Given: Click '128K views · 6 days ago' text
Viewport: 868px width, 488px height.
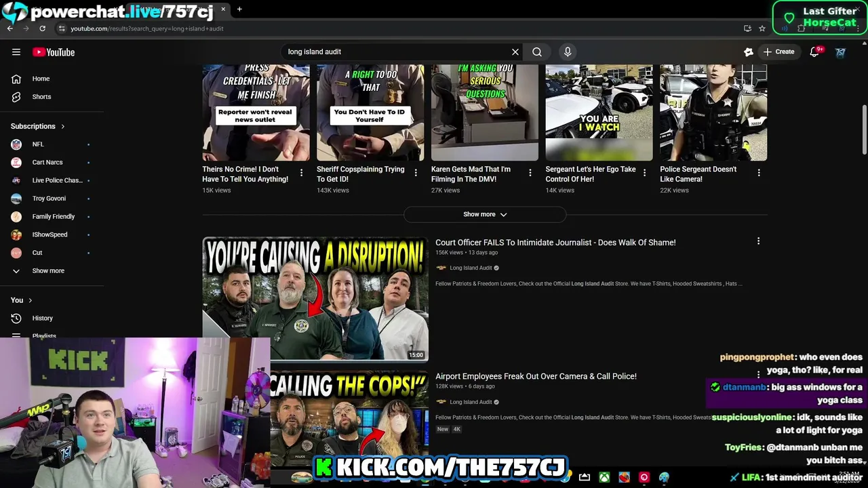Looking at the screenshot, I should [x=465, y=386].
